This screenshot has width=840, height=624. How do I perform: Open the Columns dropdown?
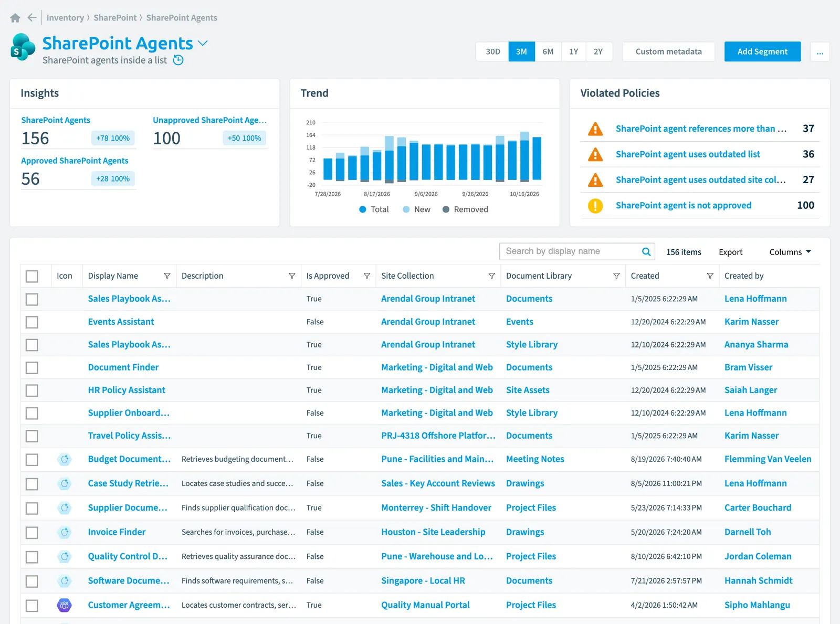tap(790, 252)
